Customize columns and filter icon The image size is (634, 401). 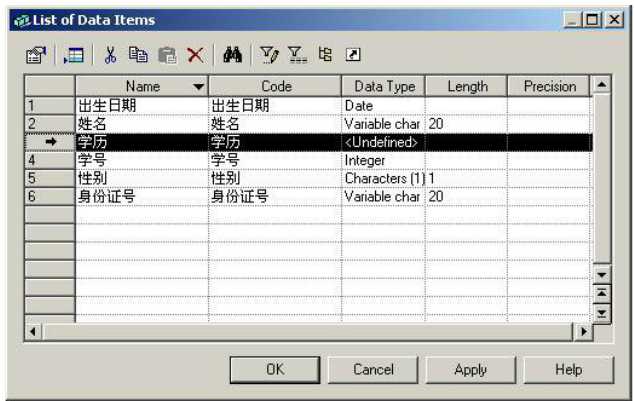(x=269, y=55)
